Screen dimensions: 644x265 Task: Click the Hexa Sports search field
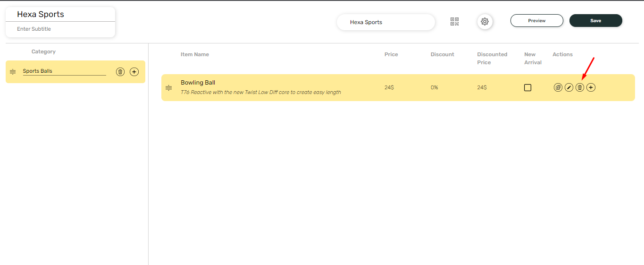(386, 22)
